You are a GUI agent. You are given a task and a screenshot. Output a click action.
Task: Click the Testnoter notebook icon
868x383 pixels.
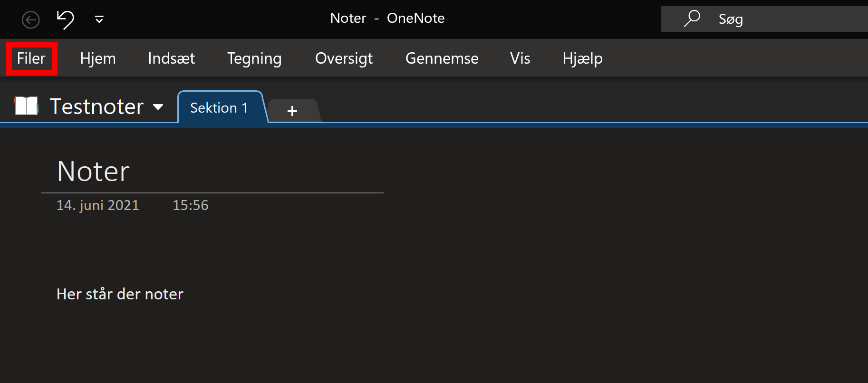pos(26,106)
